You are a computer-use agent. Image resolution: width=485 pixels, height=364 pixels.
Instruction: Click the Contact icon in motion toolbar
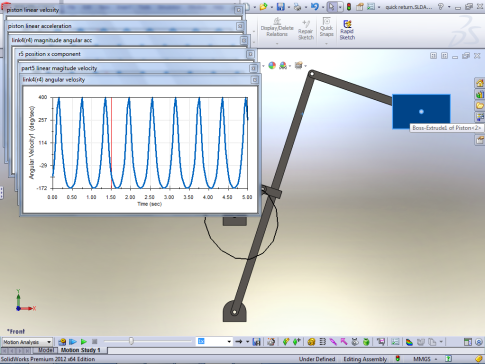(x=355, y=342)
